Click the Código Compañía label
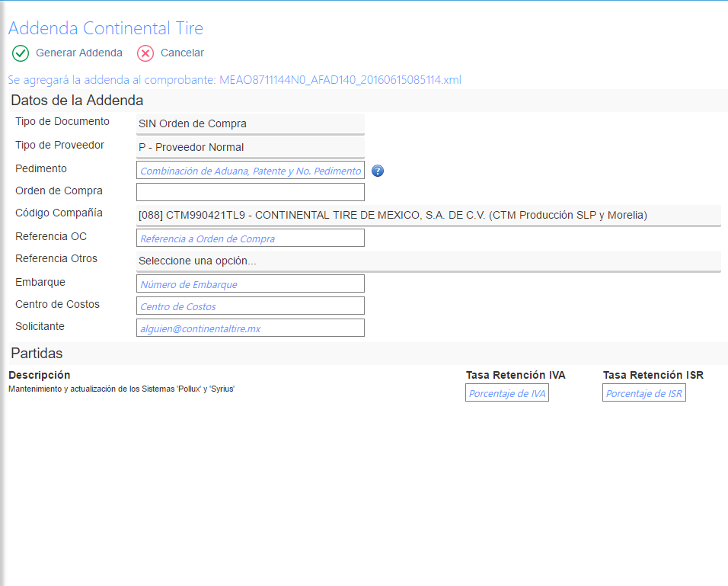Image resolution: width=728 pixels, height=586 pixels. (59, 213)
